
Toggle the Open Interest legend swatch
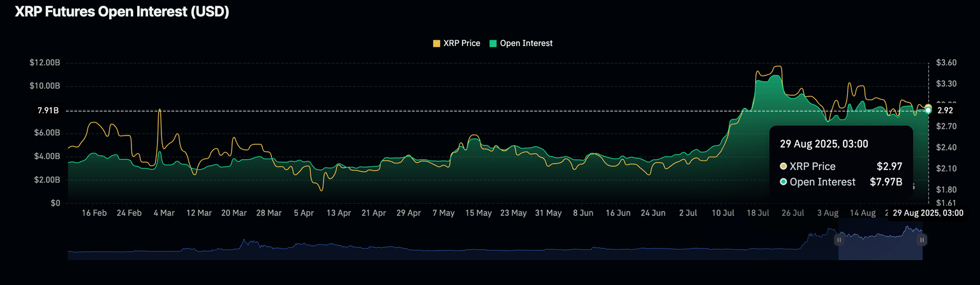[x=493, y=43]
